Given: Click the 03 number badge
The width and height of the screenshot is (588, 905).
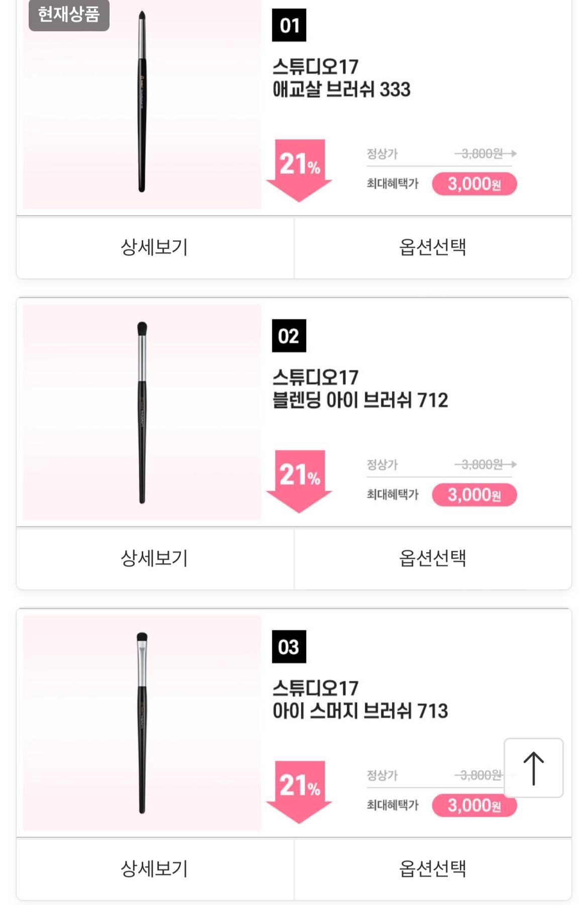Looking at the screenshot, I should click(289, 647).
